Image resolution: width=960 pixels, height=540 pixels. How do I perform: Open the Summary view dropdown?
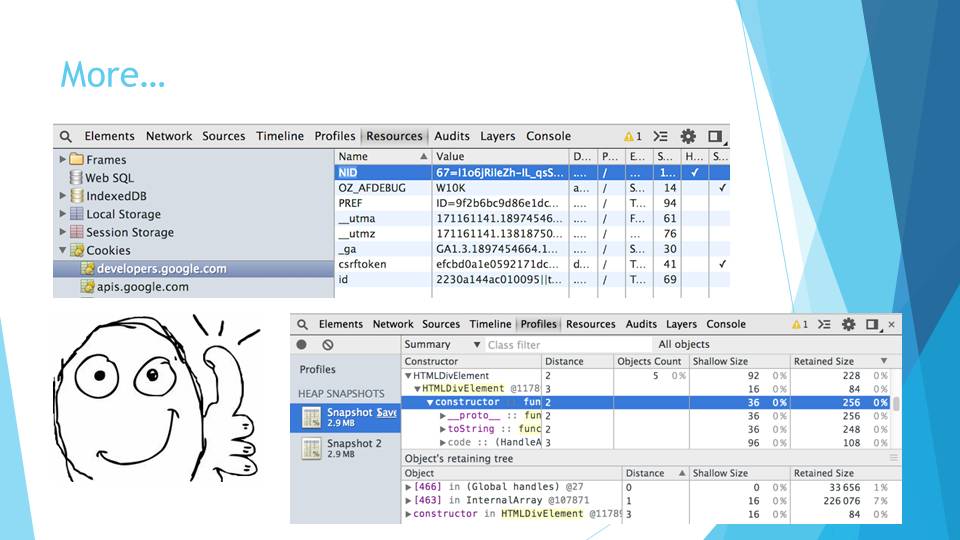441,345
